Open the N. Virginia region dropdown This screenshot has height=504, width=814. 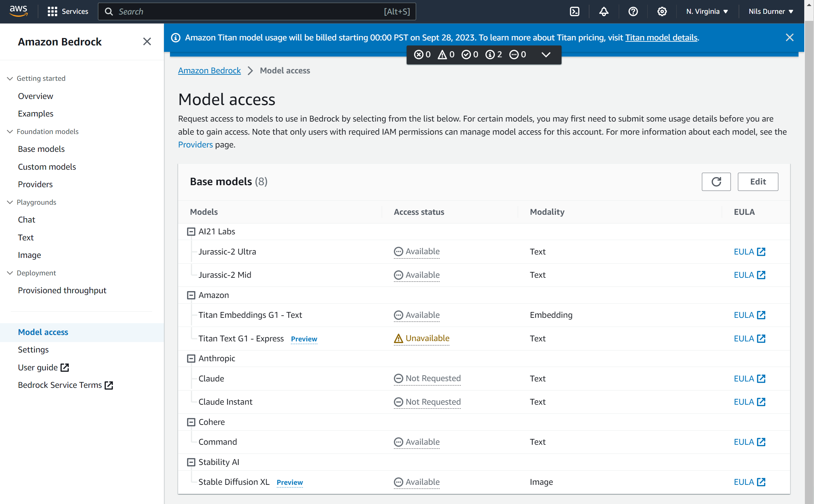click(x=707, y=11)
